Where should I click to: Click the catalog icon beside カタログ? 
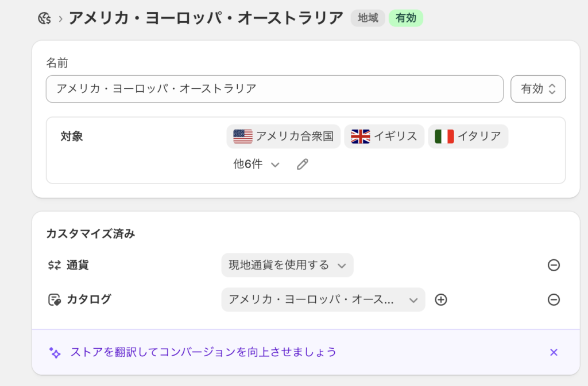click(x=55, y=299)
